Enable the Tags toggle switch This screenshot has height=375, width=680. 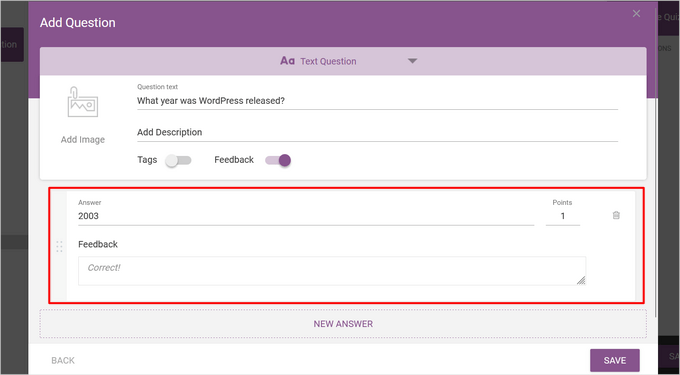[x=178, y=160]
